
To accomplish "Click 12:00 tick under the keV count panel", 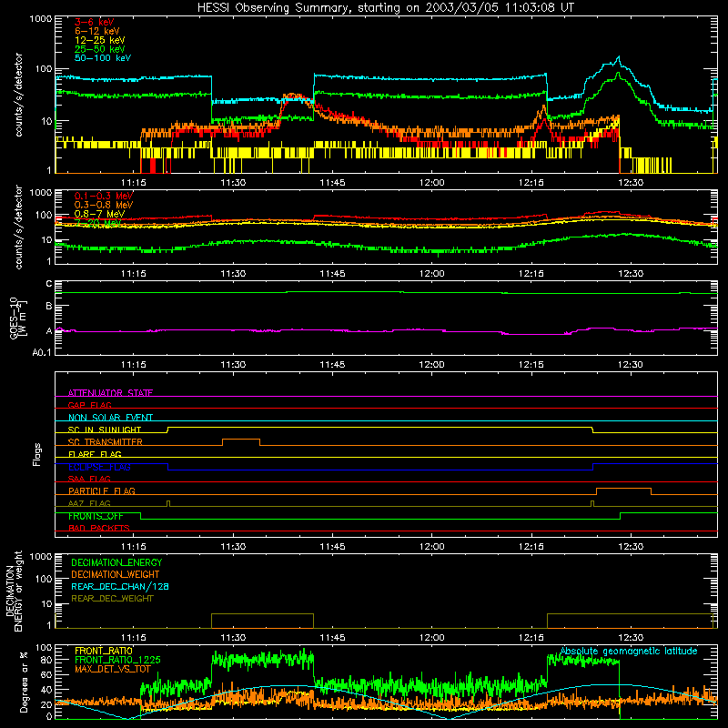I will [x=431, y=183].
